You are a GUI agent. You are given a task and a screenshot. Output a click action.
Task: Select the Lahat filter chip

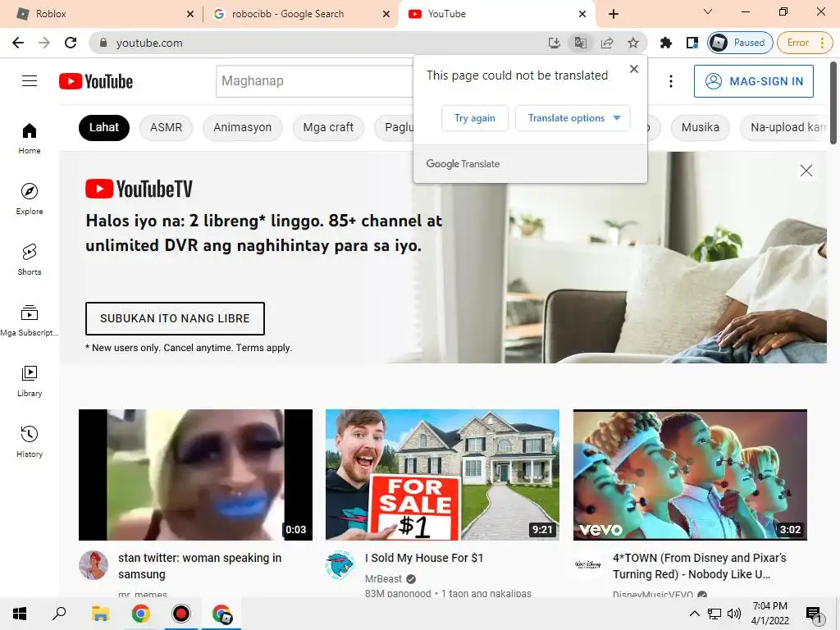pyautogui.click(x=104, y=127)
